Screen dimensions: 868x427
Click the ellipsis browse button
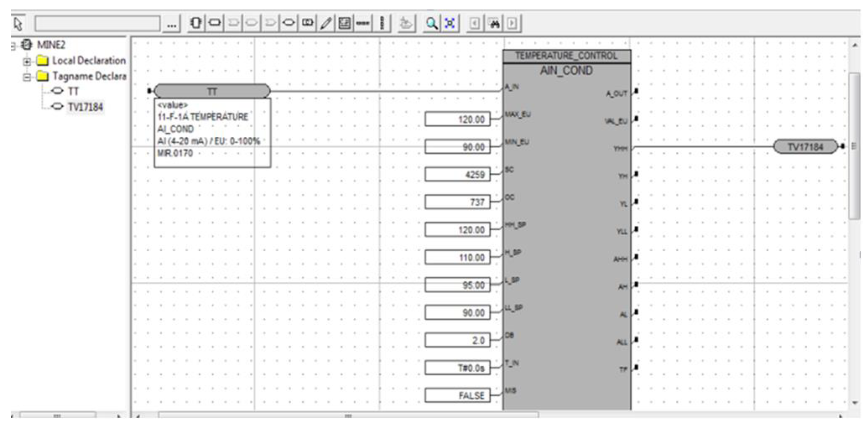pos(171,24)
